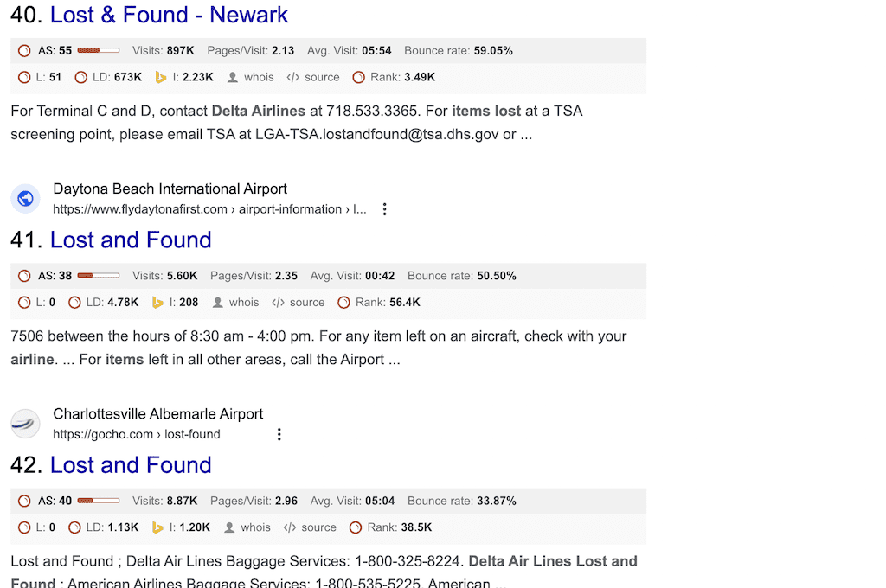Open the Lost & Found - Newark result
This screenshot has height=588, width=886.
coord(169,15)
